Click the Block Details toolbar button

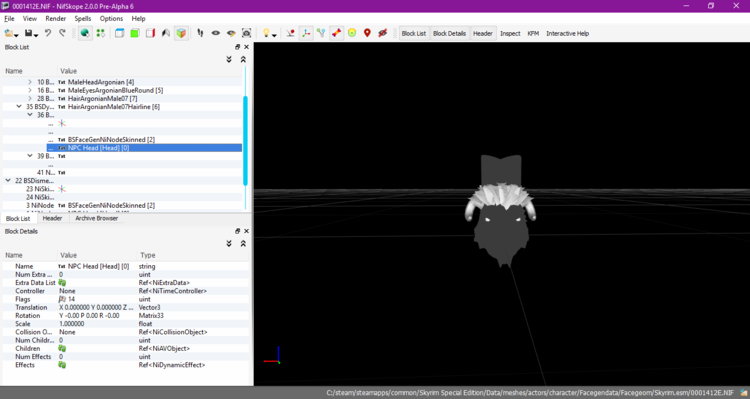(x=449, y=33)
